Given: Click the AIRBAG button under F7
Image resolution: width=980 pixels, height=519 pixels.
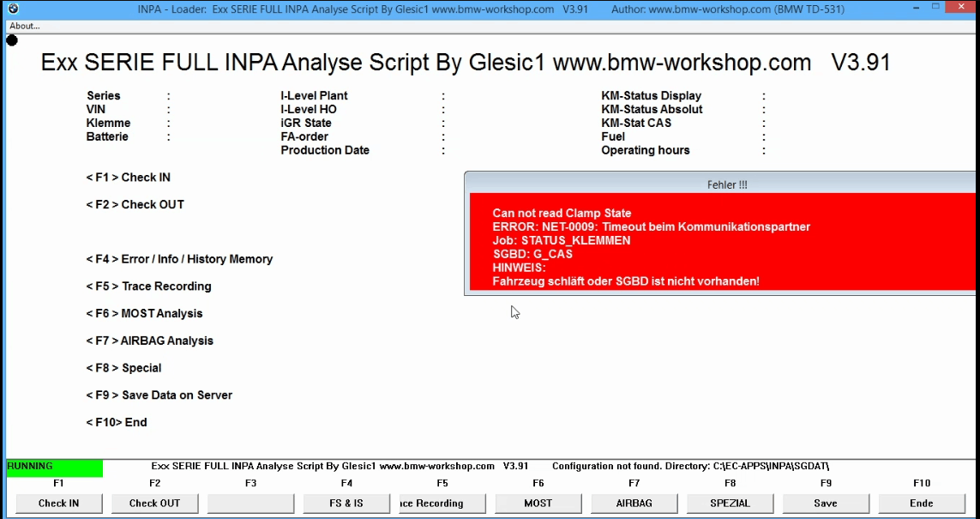Looking at the screenshot, I should click(x=634, y=504).
